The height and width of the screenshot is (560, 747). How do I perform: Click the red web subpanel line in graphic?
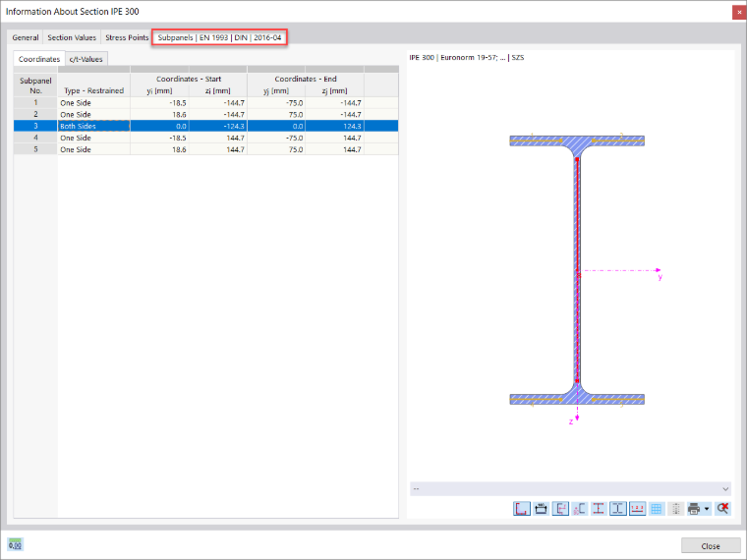click(x=577, y=270)
